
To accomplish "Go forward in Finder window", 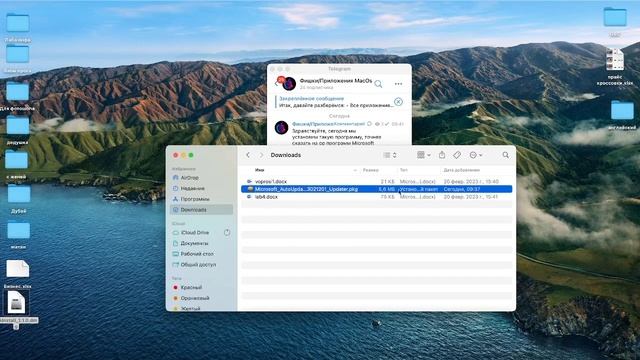I will coord(261,155).
